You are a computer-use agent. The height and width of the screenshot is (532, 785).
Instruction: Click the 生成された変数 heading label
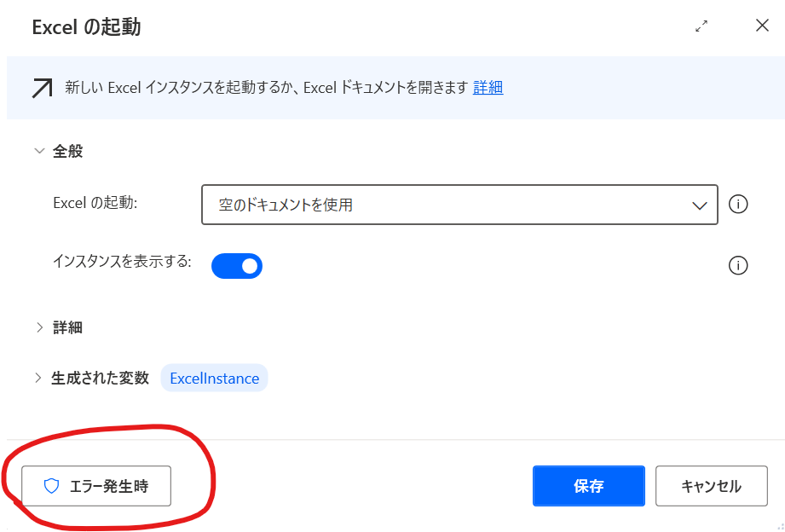tap(100, 378)
